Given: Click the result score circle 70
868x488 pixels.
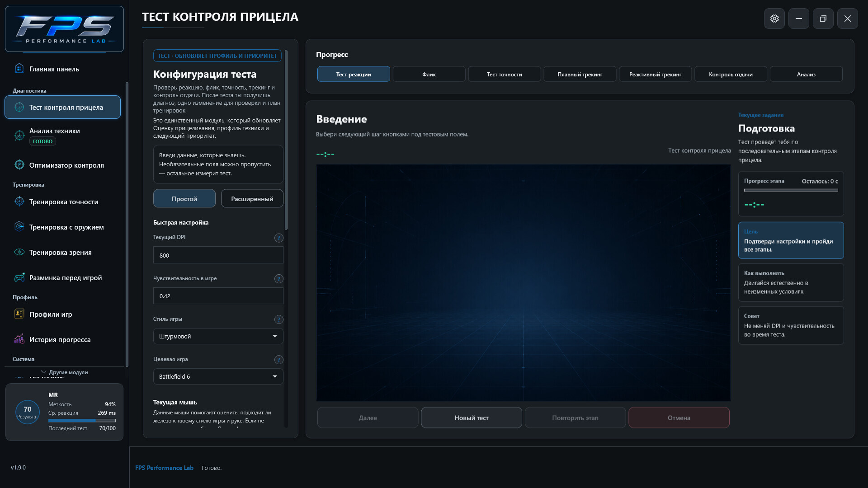Looking at the screenshot, I should 28,412.
